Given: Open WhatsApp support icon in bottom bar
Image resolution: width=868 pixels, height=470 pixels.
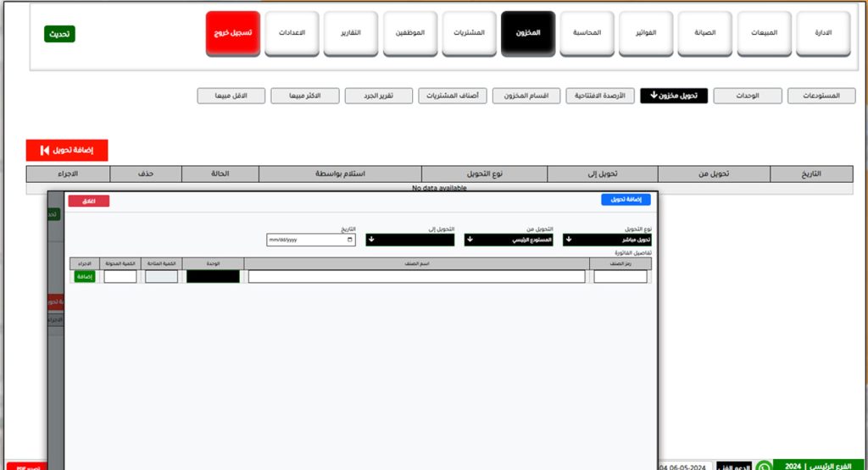Looking at the screenshot, I should (764, 466).
